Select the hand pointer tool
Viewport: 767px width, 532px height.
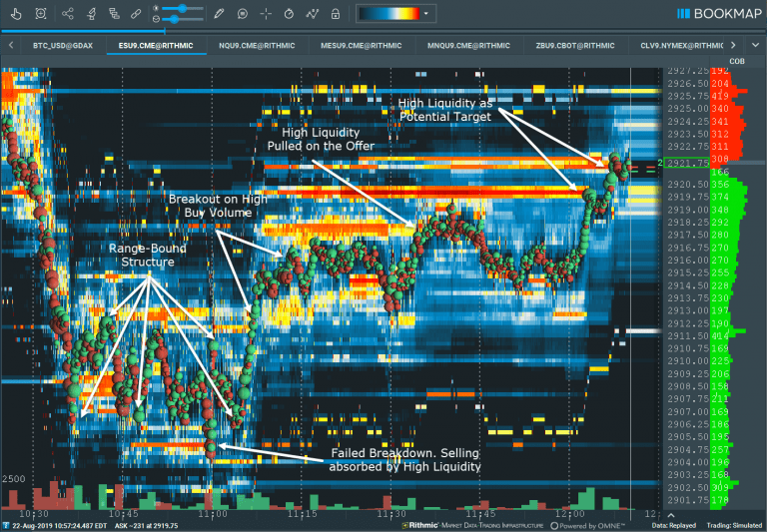point(16,14)
